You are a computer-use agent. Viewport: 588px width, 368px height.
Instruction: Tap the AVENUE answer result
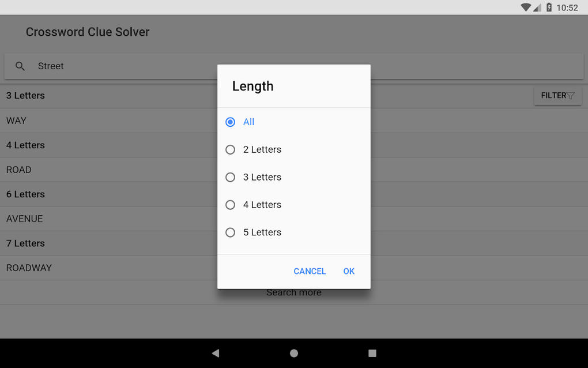(x=25, y=219)
